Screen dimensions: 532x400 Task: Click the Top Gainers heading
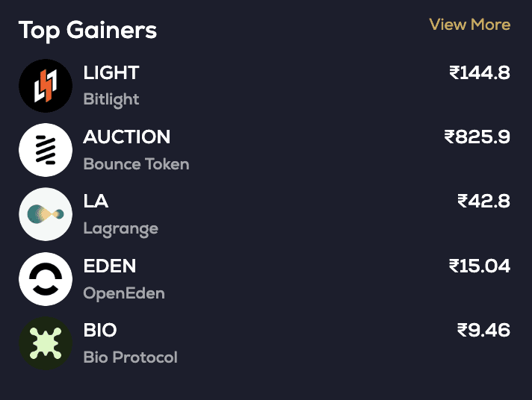pyautogui.click(x=87, y=31)
